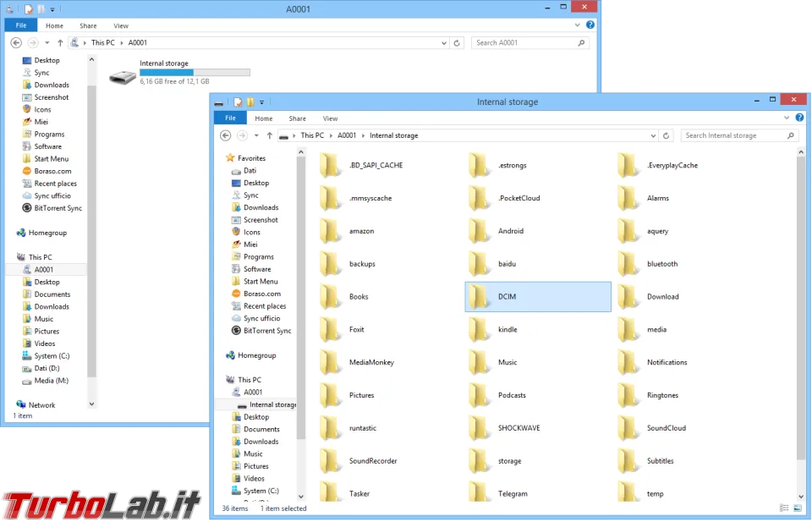812x522 pixels.
Task: Click the SHOCKWAVE folder name
Action: coord(518,428)
